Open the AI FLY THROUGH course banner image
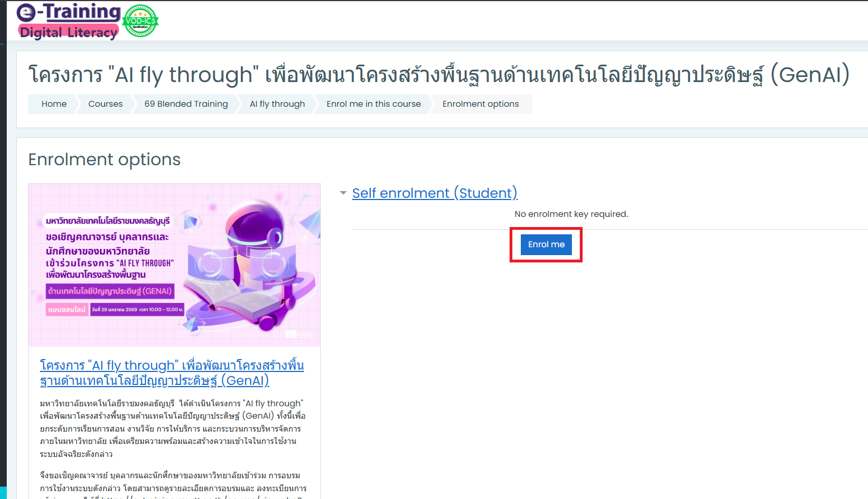Viewport: 868px width, 499px height. click(175, 265)
